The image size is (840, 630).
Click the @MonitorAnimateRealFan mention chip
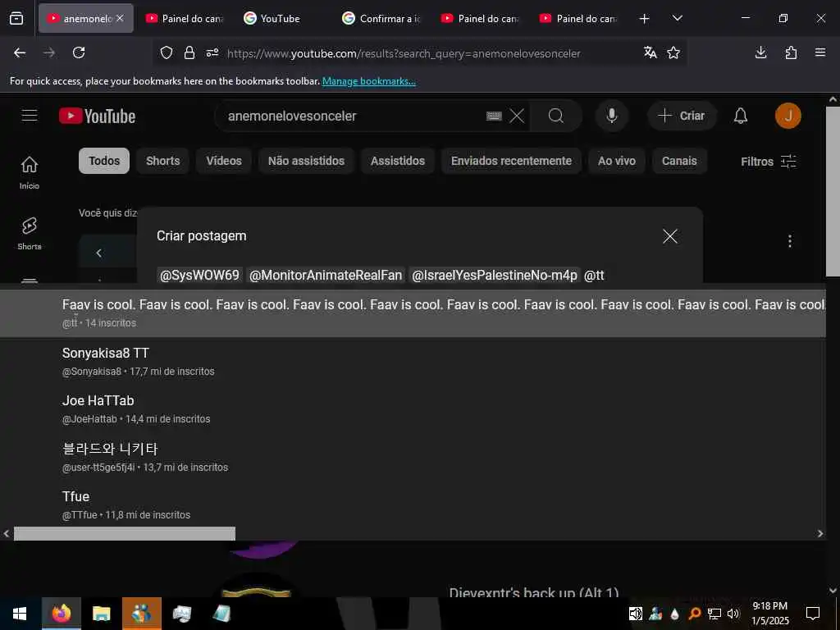(326, 276)
